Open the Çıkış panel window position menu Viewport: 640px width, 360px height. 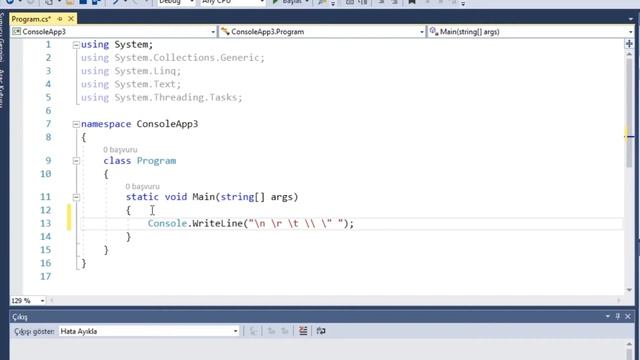pos(607,316)
